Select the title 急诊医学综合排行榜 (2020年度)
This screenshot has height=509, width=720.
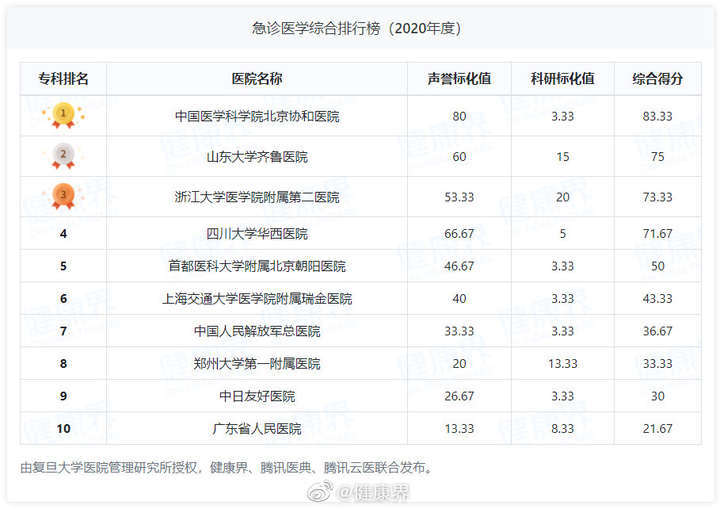tap(356, 28)
